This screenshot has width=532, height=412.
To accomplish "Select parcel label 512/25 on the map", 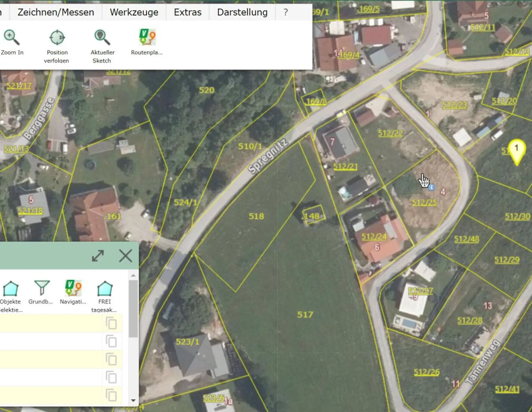I will (424, 203).
